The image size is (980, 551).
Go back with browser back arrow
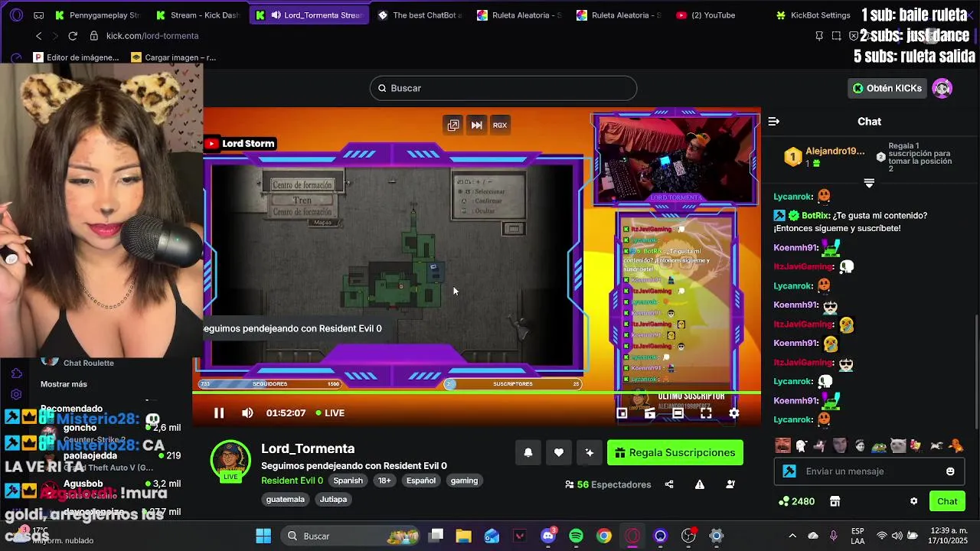pyautogui.click(x=39, y=36)
